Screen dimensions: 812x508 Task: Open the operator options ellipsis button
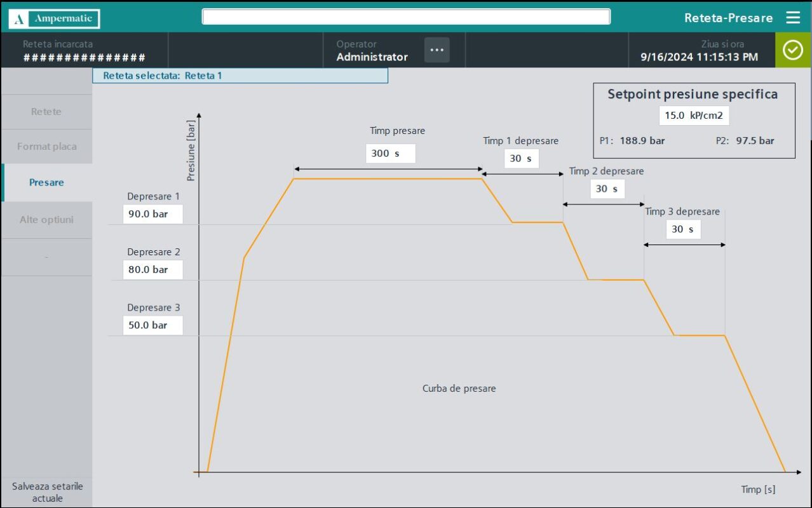437,50
